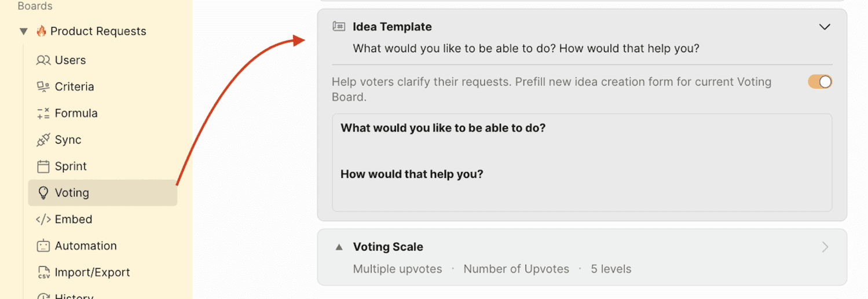
Task: Select the Product Requests board name
Action: tap(98, 31)
